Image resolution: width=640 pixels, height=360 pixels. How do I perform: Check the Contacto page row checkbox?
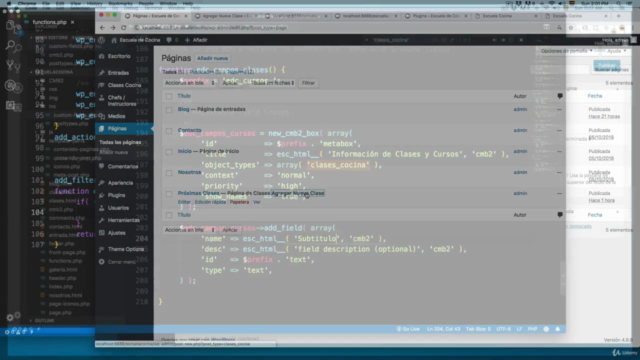pos(169,131)
